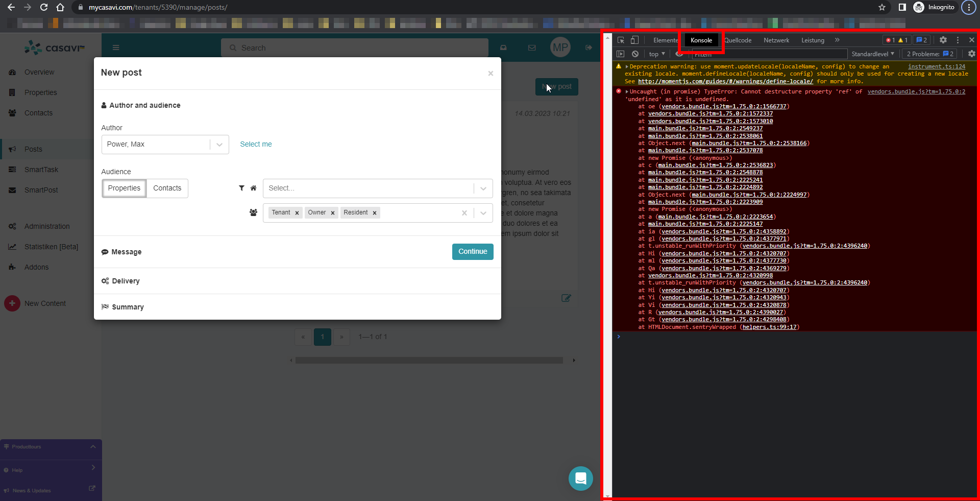Expand the Message section
Screen dimensions: 980x501
coord(121,252)
